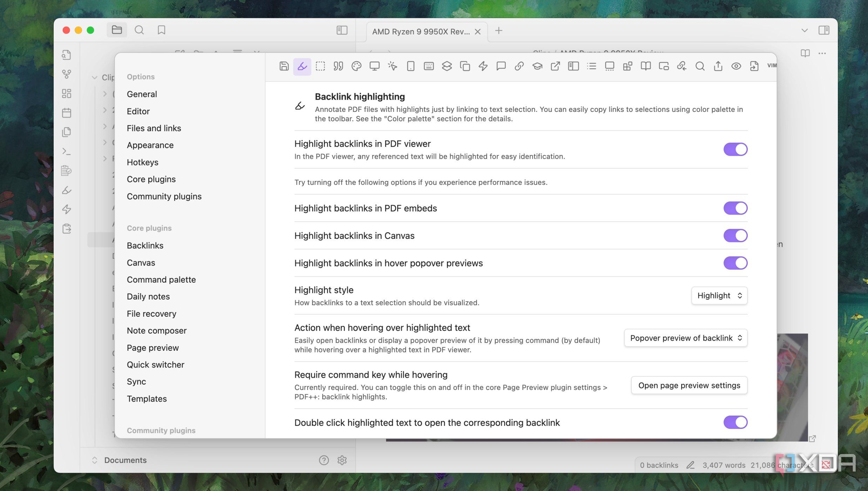Click Open page preview settings button
Screen dimensions: 868x491
tap(689, 385)
